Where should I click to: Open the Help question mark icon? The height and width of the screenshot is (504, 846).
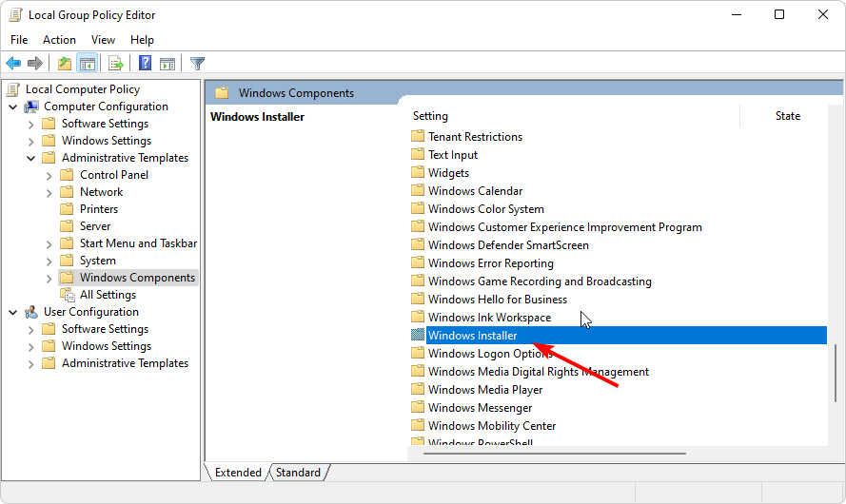(x=146, y=63)
